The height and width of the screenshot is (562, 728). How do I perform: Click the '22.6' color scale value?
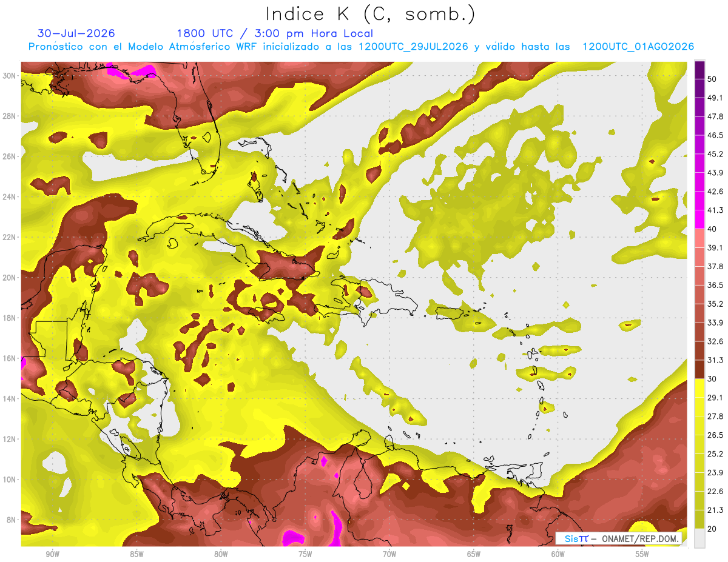click(715, 492)
